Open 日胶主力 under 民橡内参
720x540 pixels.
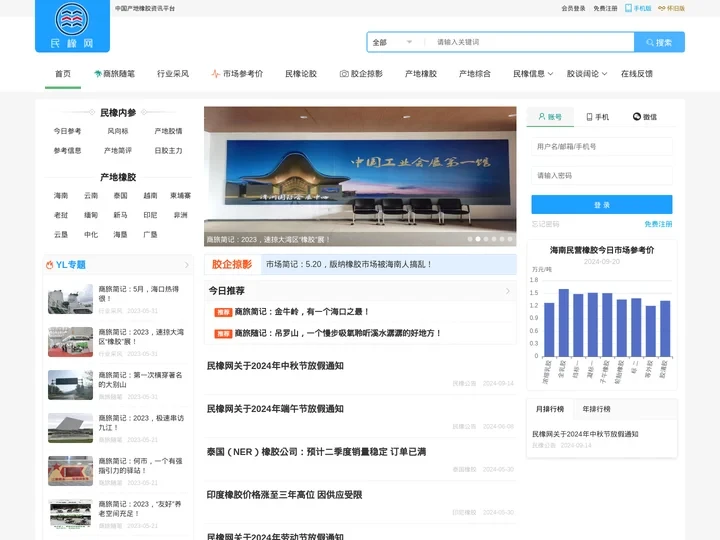tap(169, 151)
